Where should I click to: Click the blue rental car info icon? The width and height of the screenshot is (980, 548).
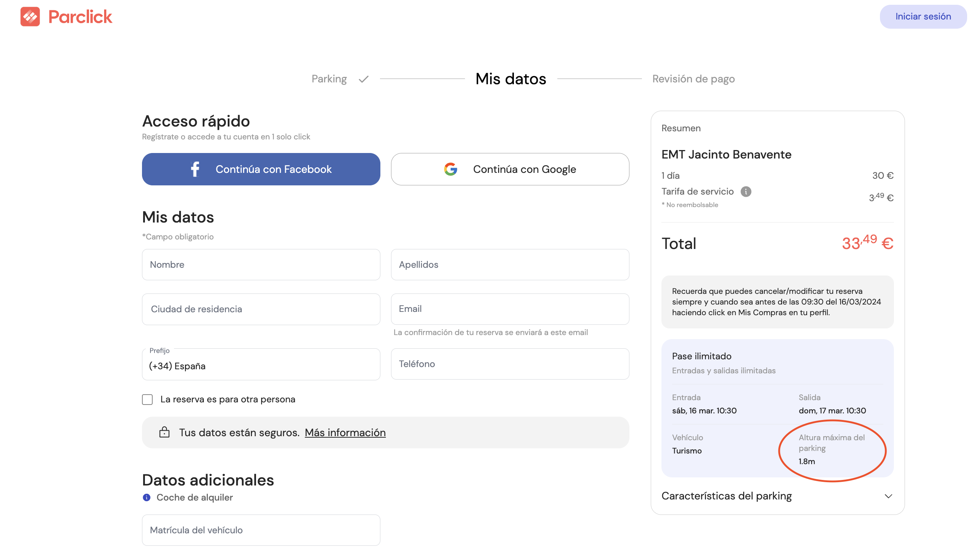[146, 497]
